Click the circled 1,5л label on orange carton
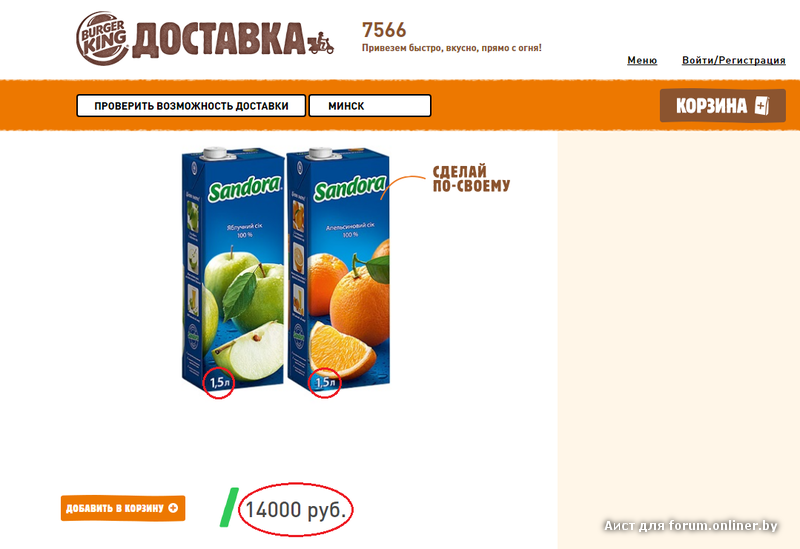The image size is (800, 549). click(324, 382)
